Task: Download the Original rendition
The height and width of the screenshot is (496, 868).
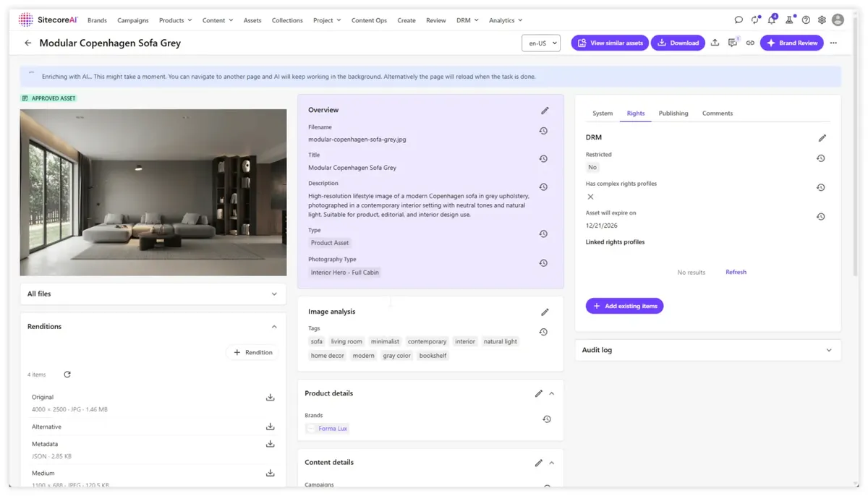Action: point(270,398)
